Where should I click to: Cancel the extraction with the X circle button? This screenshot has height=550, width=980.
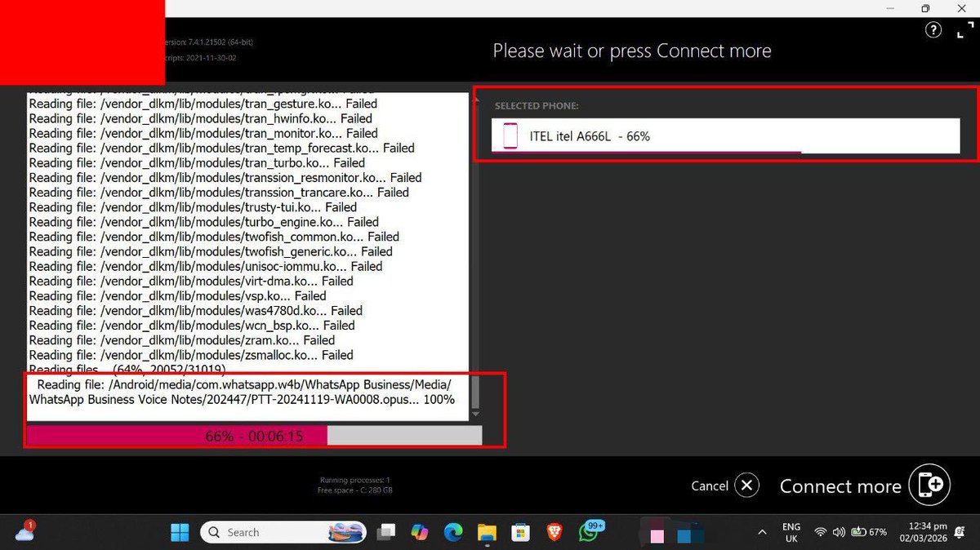click(x=746, y=486)
